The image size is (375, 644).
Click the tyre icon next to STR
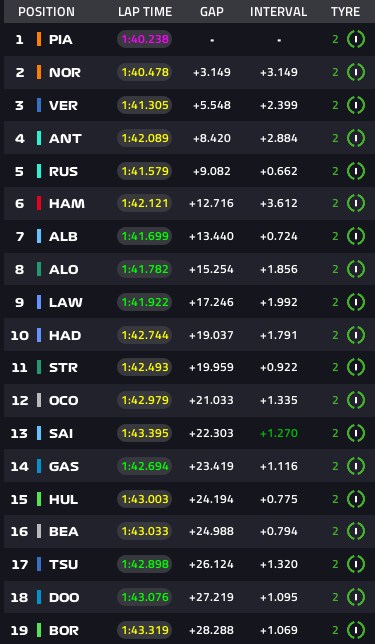pyautogui.click(x=356, y=367)
